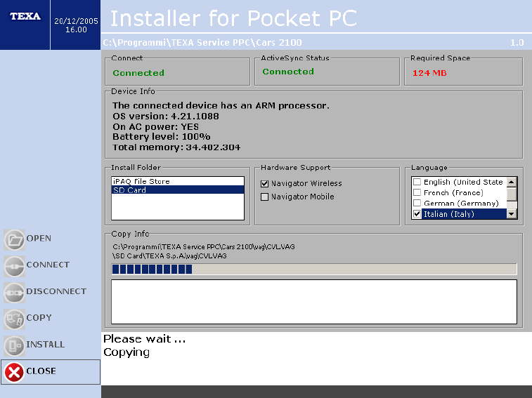This screenshot has width=532, height=398.
Task: Click the INSTALL button label
Action: point(46,345)
